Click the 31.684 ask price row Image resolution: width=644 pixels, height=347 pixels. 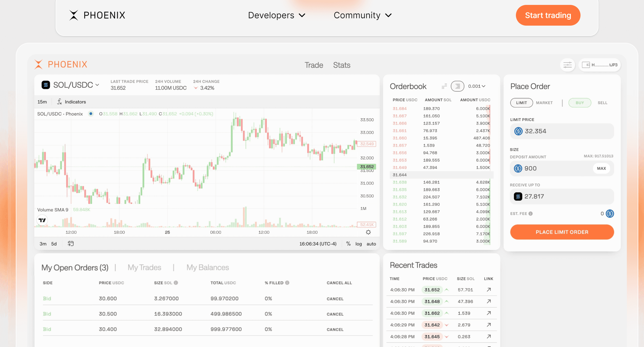pyautogui.click(x=441, y=108)
